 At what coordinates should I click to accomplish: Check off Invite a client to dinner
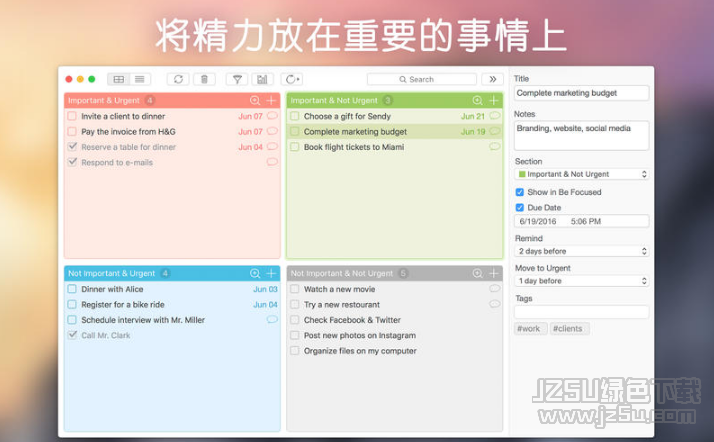pos(72,116)
